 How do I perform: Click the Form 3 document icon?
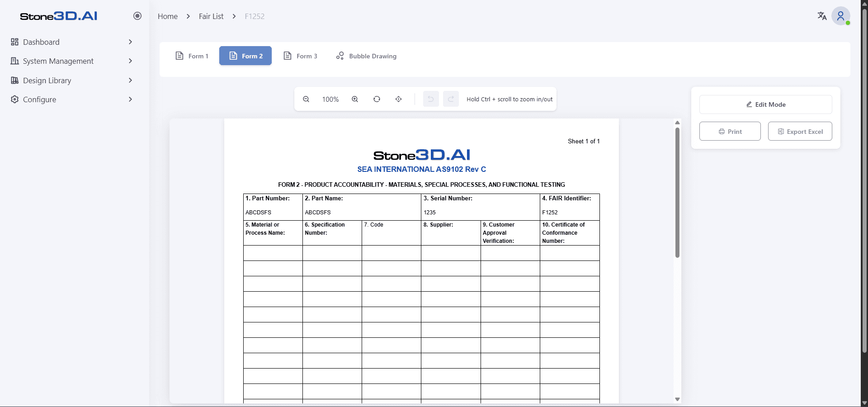(x=288, y=56)
